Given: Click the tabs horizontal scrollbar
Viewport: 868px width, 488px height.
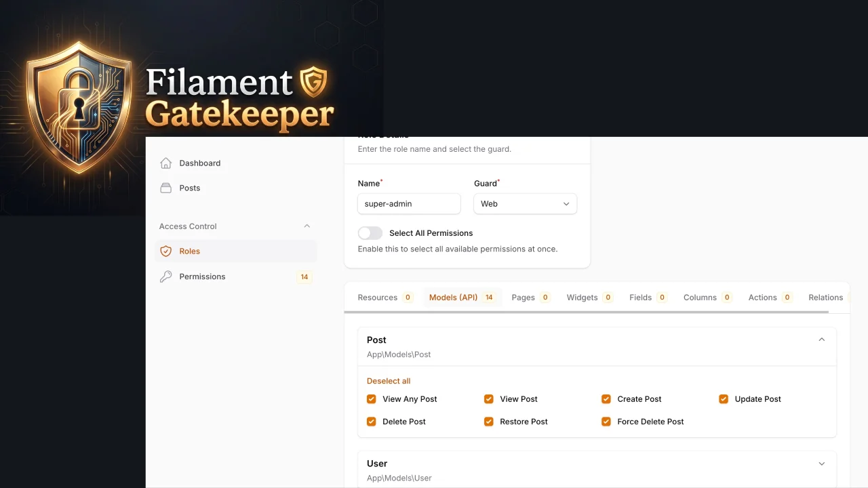Looking at the screenshot, I should click(x=587, y=312).
